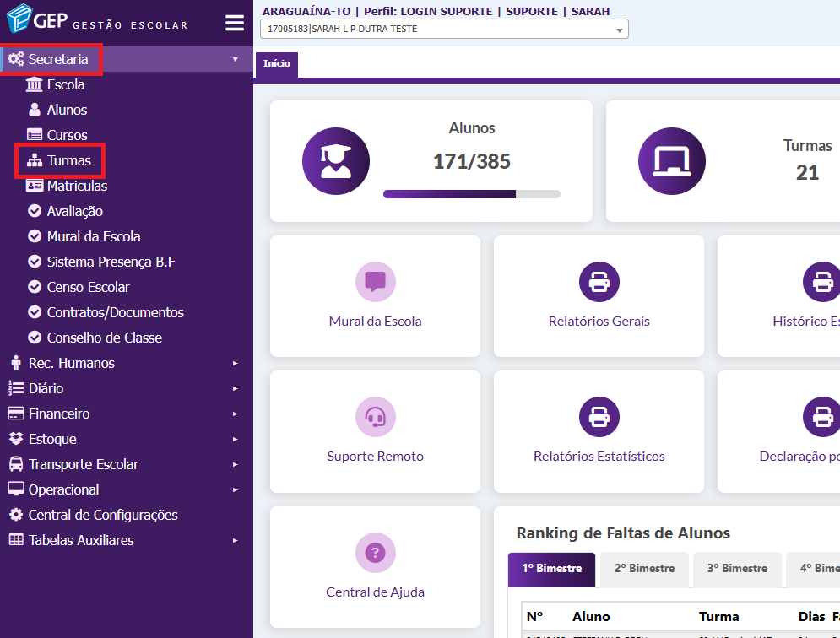
Task: Open the school selection dropdown
Action: (444, 30)
